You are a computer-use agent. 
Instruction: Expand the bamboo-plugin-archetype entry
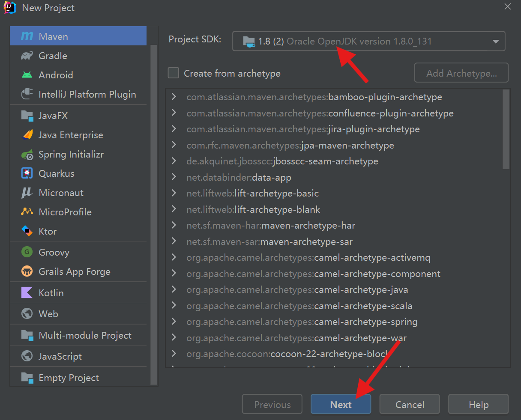point(174,97)
